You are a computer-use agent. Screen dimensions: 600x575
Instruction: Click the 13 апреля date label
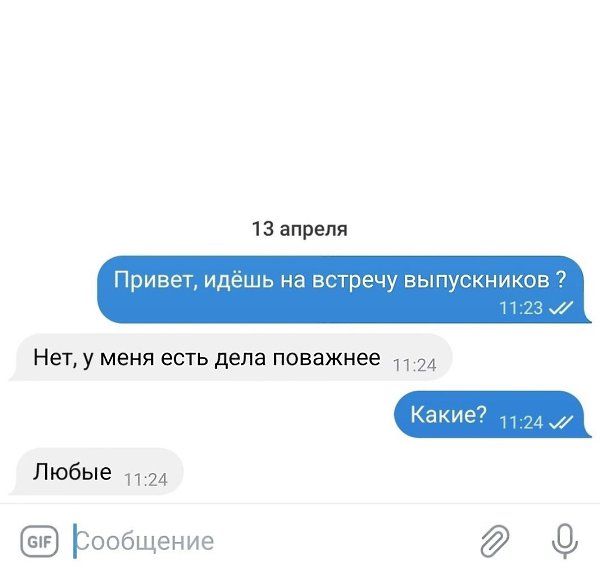pyautogui.click(x=300, y=229)
